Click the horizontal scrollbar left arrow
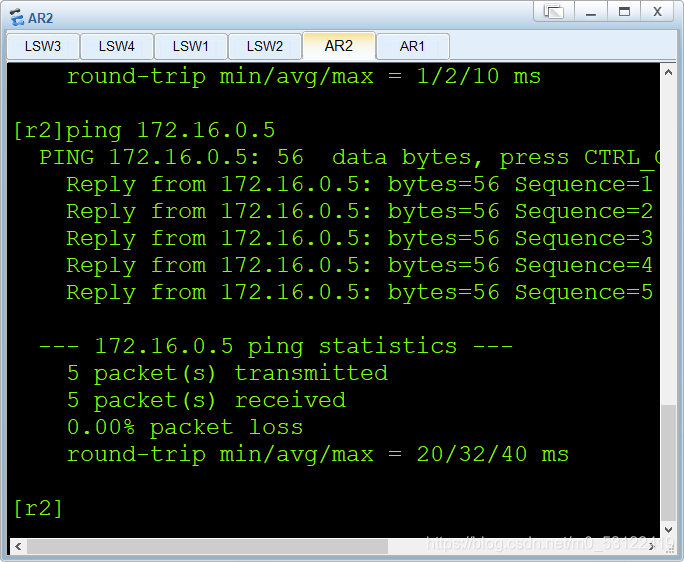The height and width of the screenshot is (562, 684). [x=16, y=546]
